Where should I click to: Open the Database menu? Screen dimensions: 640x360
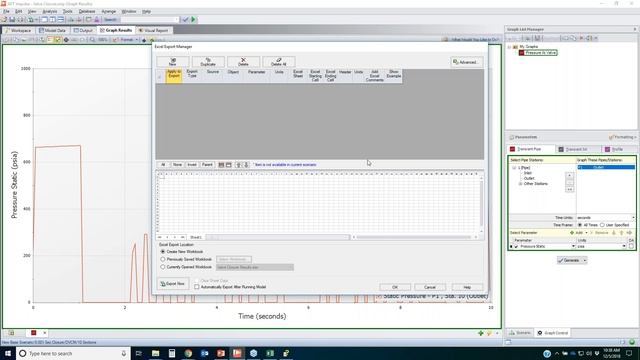tap(87, 11)
